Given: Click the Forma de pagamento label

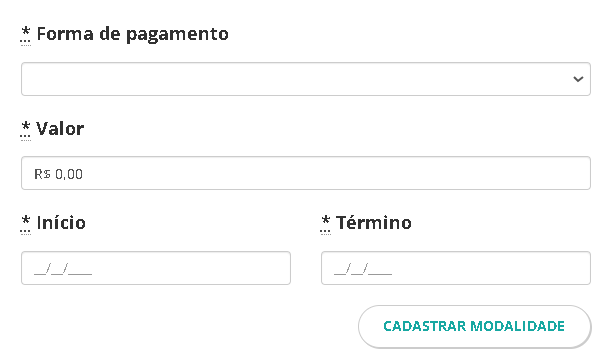Looking at the screenshot, I should click(x=132, y=34).
